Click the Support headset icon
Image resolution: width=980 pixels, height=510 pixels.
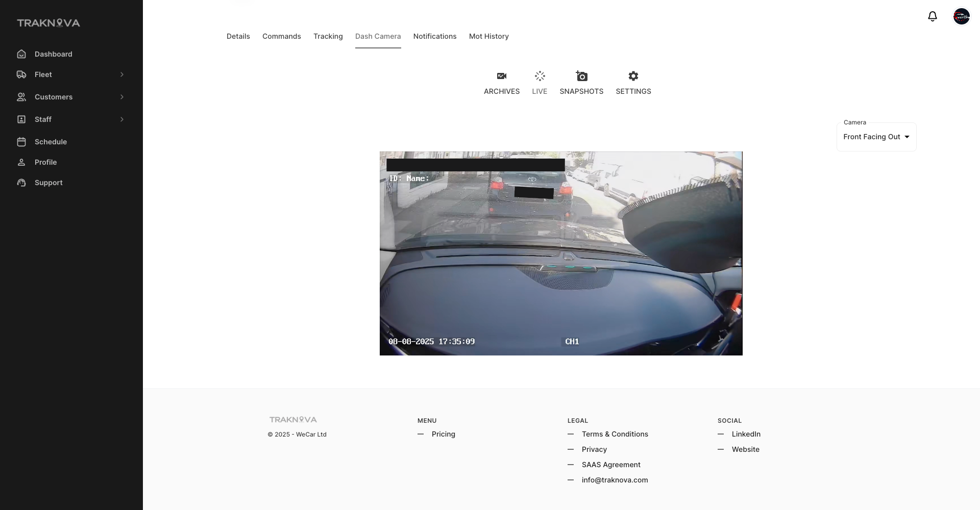[21, 183]
